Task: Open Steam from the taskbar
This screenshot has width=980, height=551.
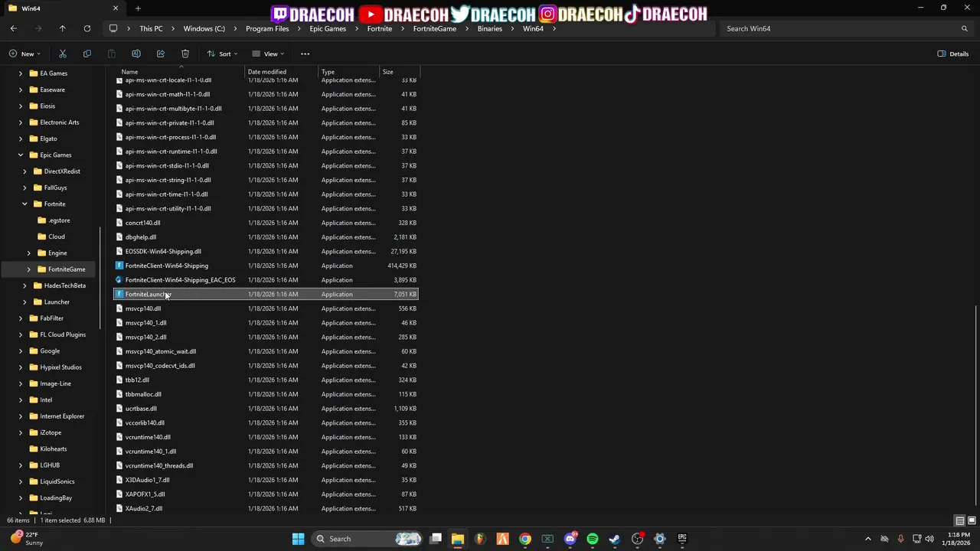Action: tap(615, 539)
